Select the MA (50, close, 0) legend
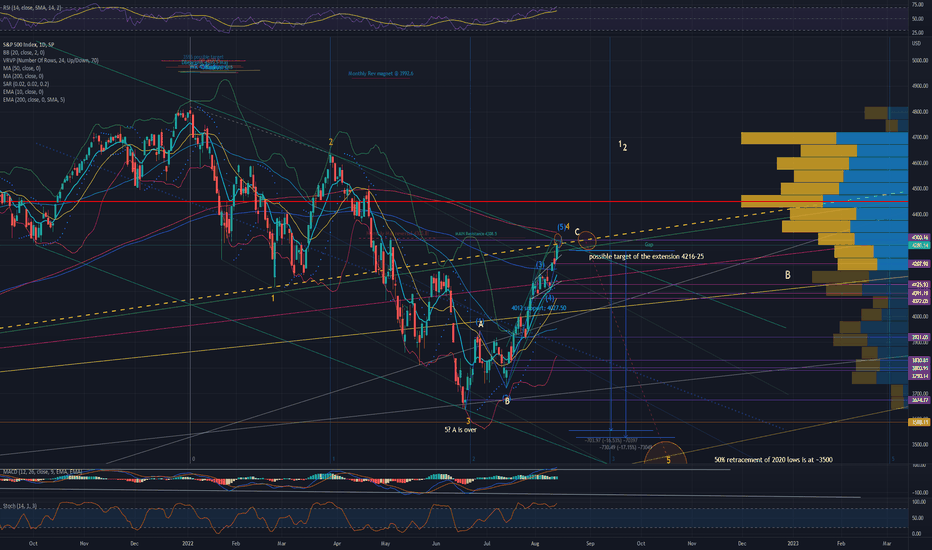This screenshot has height=550, width=932. pyautogui.click(x=21, y=68)
